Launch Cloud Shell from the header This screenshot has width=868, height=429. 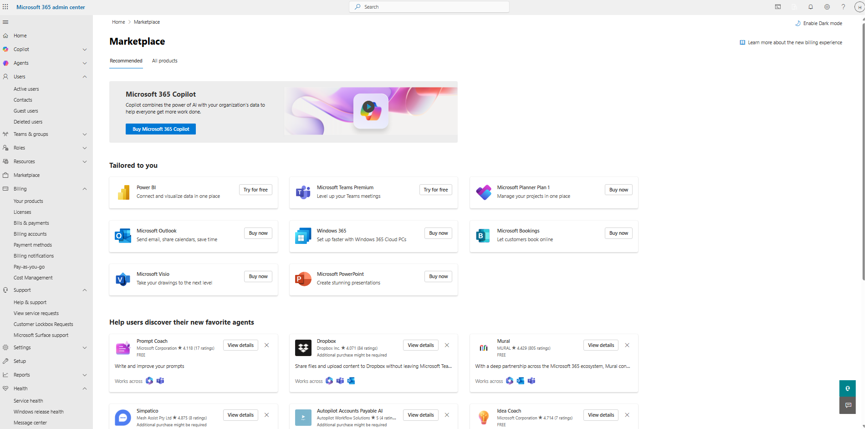(x=778, y=7)
